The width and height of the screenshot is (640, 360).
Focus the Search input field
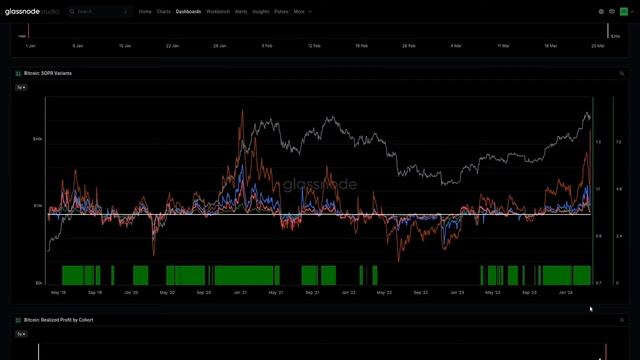point(100,11)
